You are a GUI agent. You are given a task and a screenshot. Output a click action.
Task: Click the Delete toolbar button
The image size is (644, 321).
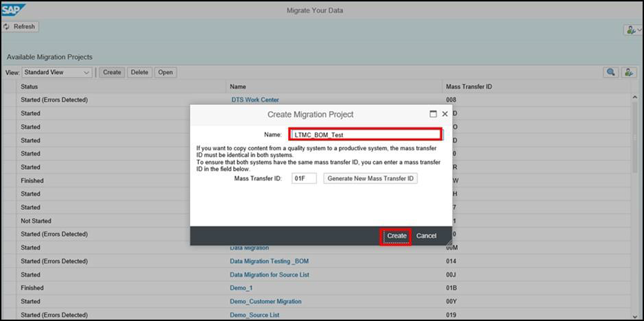139,72
